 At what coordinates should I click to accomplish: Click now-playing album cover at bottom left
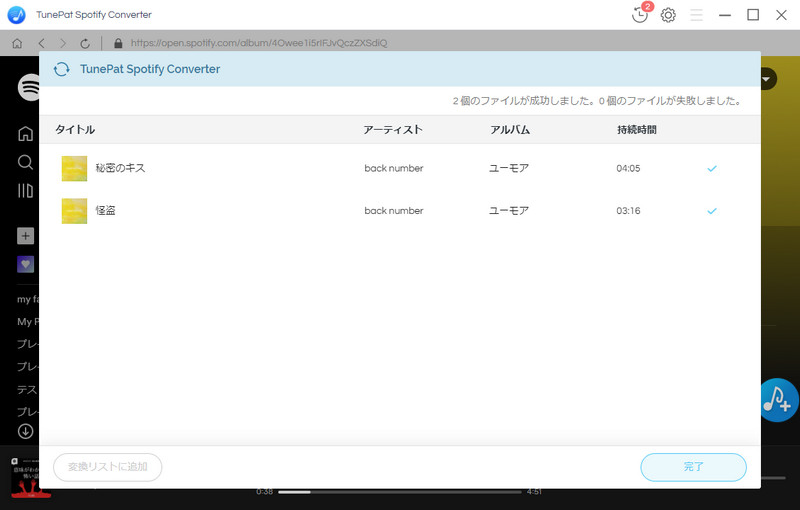click(x=31, y=478)
